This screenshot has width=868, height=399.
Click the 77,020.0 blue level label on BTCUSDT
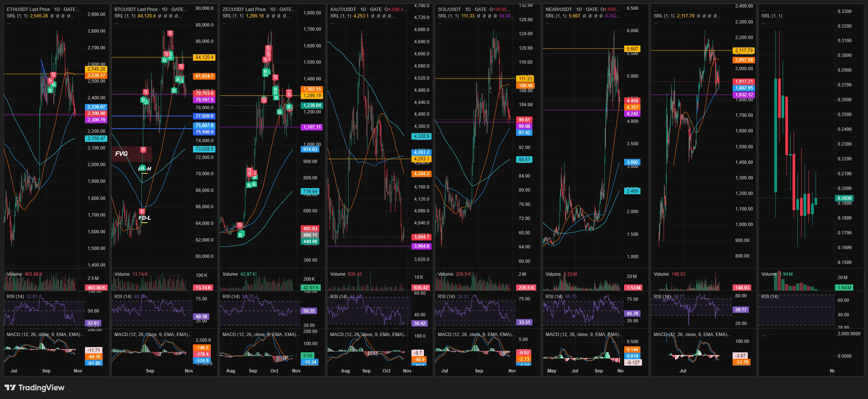pos(204,116)
